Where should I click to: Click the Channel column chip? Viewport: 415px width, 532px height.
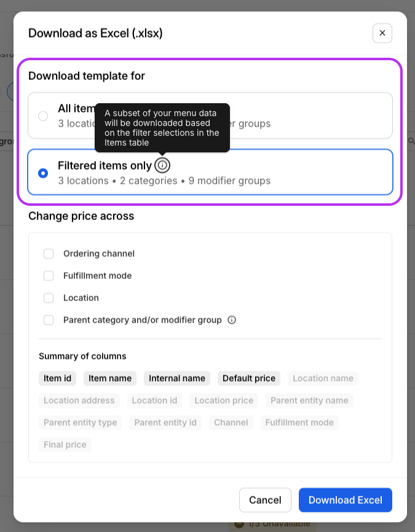tap(231, 423)
